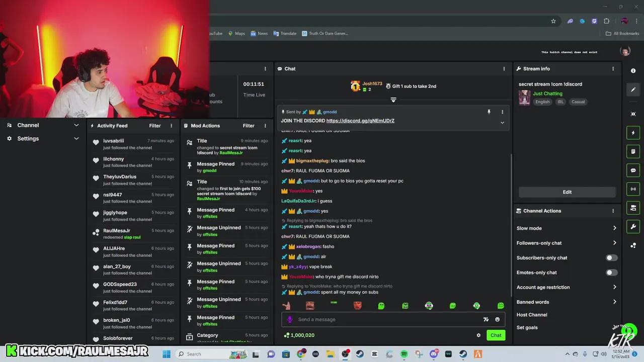Click the English tag
The height and width of the screenshot is (362, 644).
(542, 102)
